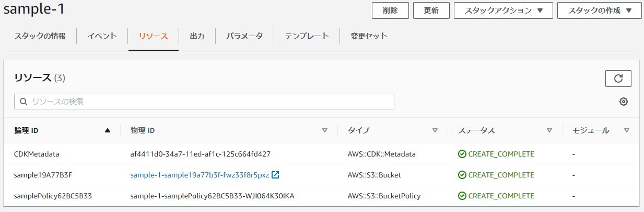Expand the スタックアクション dropdown
Viewport: 644px width, 212px height.
tap(504, 10)
